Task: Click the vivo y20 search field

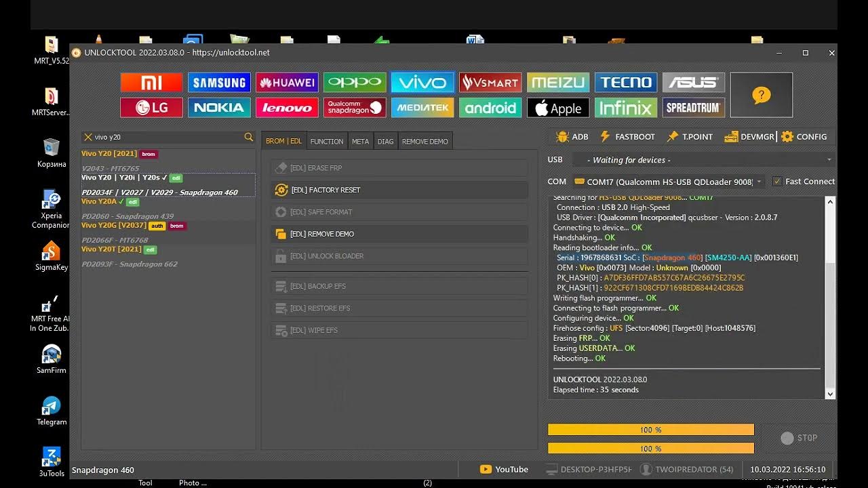Action: click(x=168, y=137)
